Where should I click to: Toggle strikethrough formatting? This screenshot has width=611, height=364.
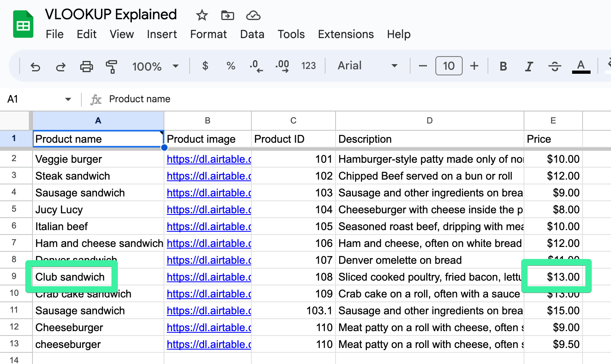pos(554,66)
